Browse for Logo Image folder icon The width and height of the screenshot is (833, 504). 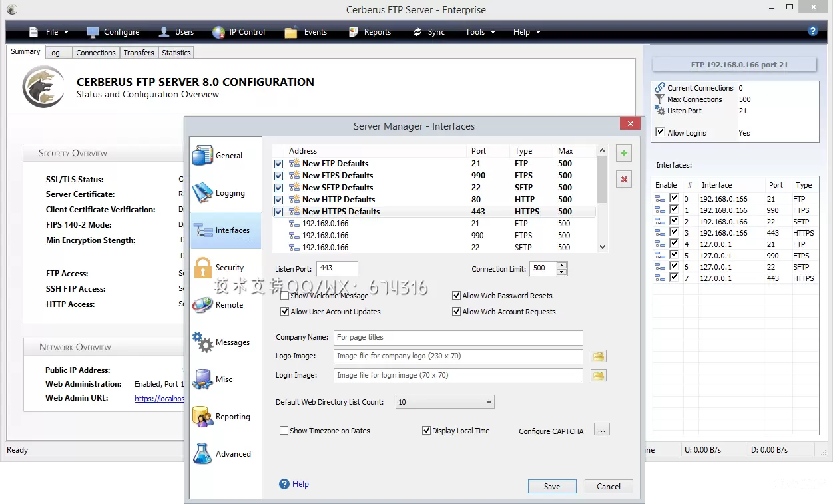(x=599, y=356)
